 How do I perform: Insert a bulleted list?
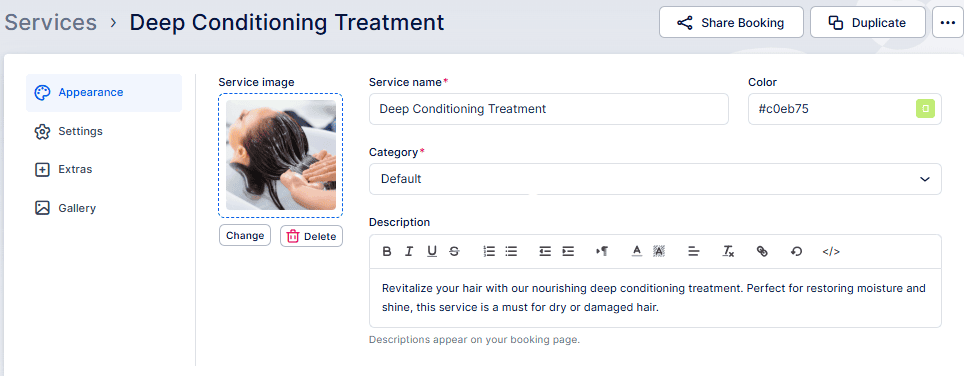pos(511,251)
